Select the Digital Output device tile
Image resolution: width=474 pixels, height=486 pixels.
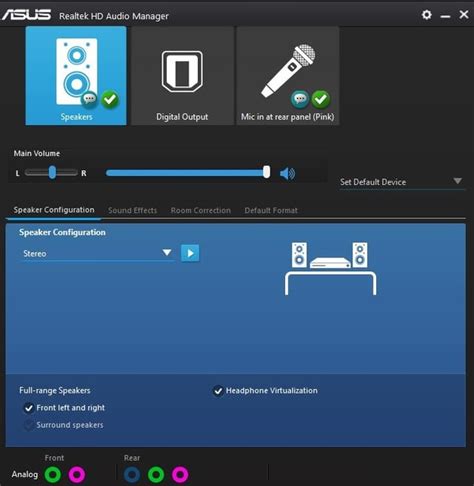pos(182,76)
